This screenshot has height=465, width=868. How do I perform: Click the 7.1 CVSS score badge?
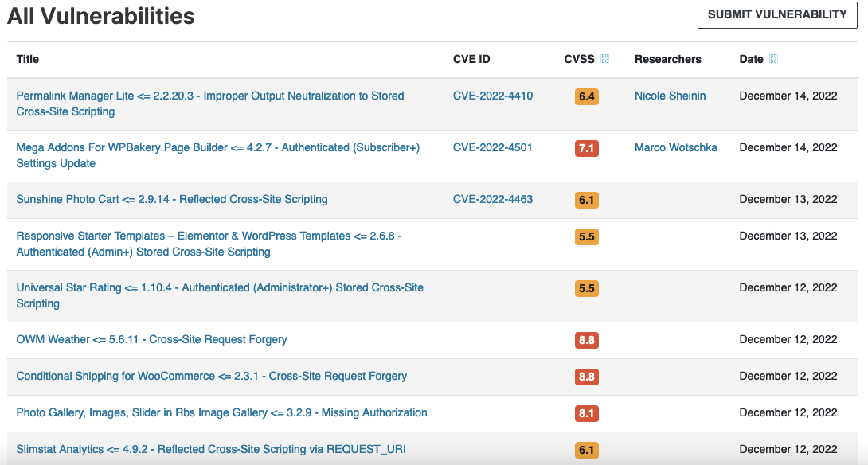pyautogui.click(x=586, y=148)
